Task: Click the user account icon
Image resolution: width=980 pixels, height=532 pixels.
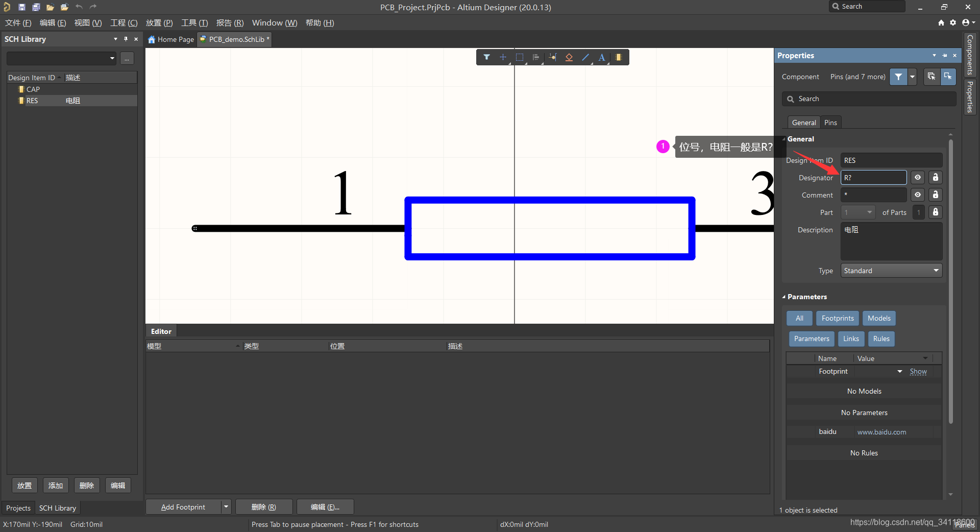Action: point(966,22)
